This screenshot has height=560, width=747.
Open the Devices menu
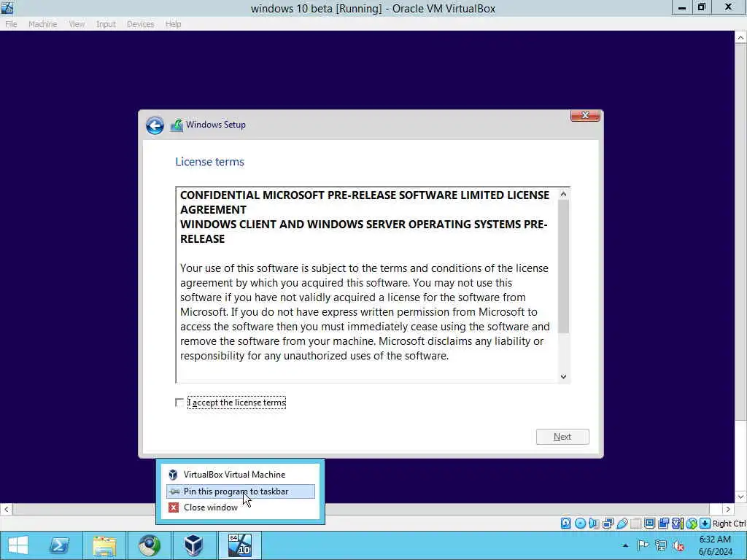pos(140,24)
